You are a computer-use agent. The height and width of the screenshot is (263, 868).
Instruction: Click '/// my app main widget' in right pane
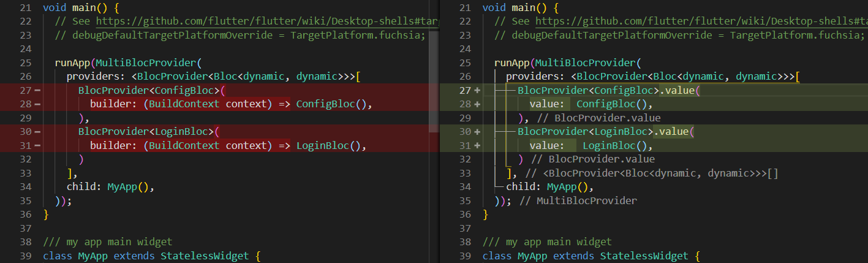547,242
